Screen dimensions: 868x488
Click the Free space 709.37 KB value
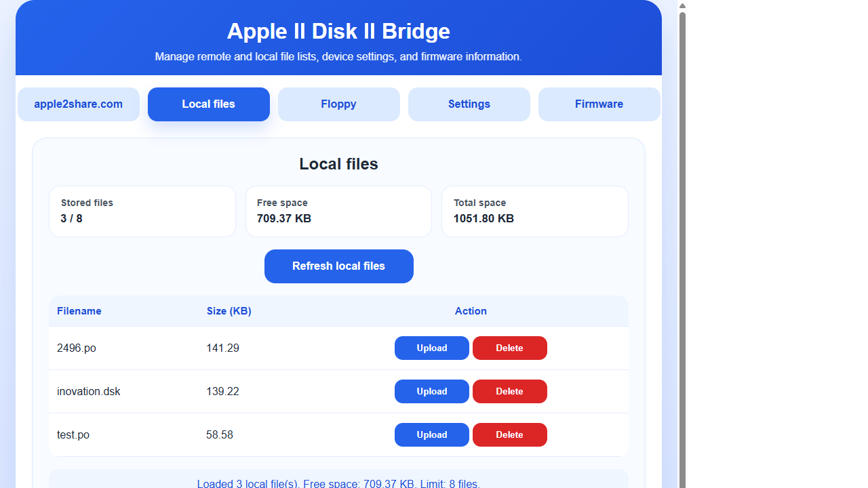pos(284,218)
